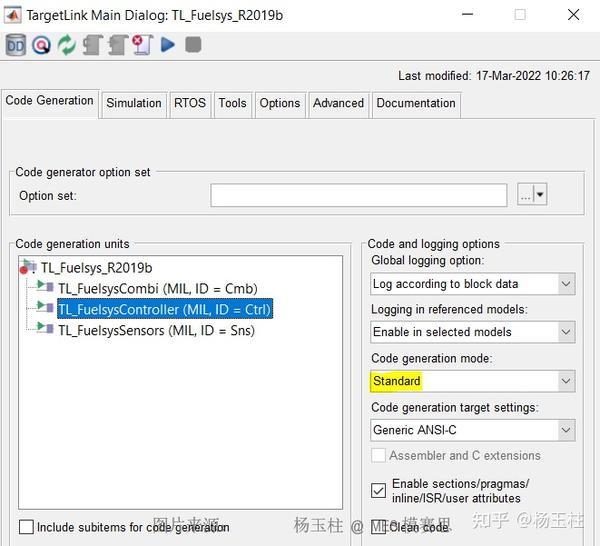Click the gray stop square icon
The image size is (600, 546).
(x=193, y=44)
